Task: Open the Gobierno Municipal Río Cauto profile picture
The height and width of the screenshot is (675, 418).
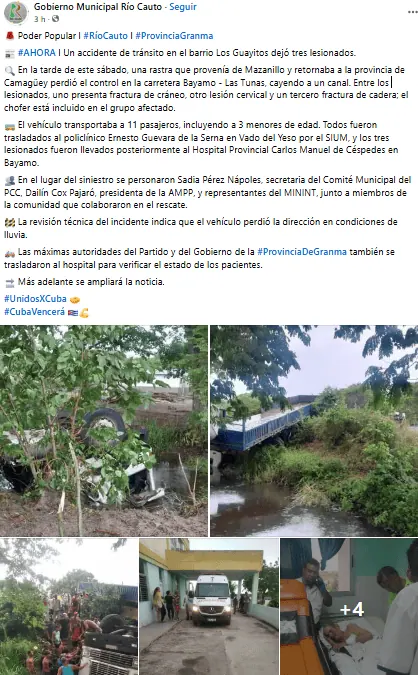Action: [16, 12]
